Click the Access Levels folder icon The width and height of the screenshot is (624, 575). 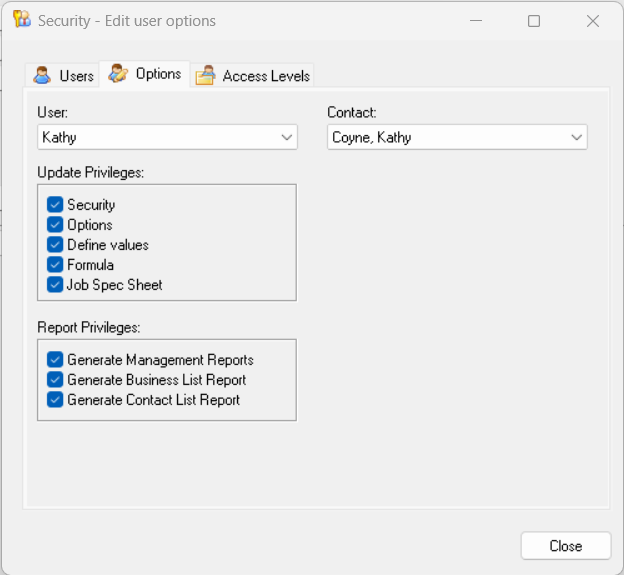[205, 75]
